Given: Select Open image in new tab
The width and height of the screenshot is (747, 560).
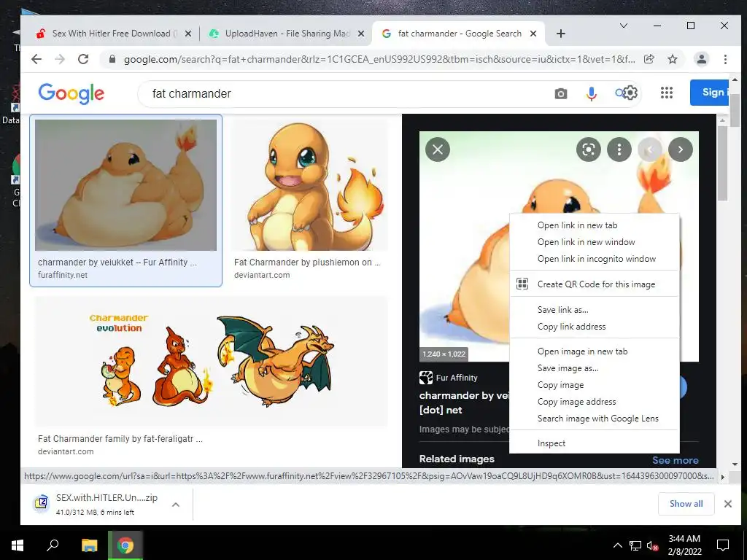Looking at the screenshot, I should (594, 351).
